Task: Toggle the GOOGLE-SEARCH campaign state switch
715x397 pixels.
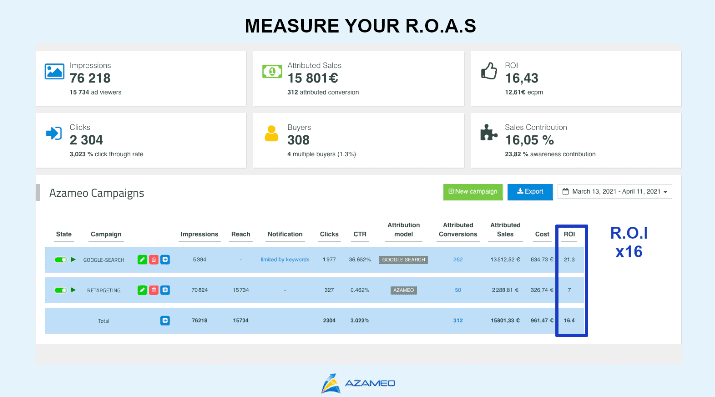Action: coord(61,260)
